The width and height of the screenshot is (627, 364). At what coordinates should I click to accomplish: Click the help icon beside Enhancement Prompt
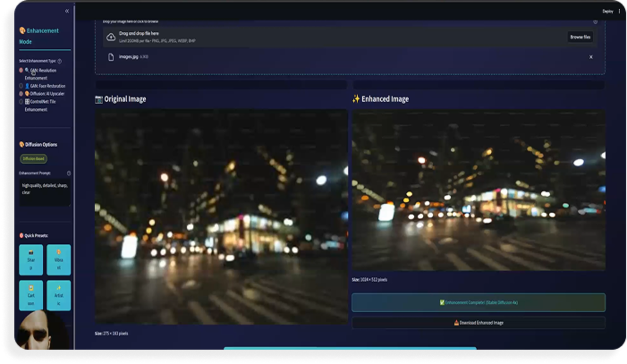click(x=69, y=173)
